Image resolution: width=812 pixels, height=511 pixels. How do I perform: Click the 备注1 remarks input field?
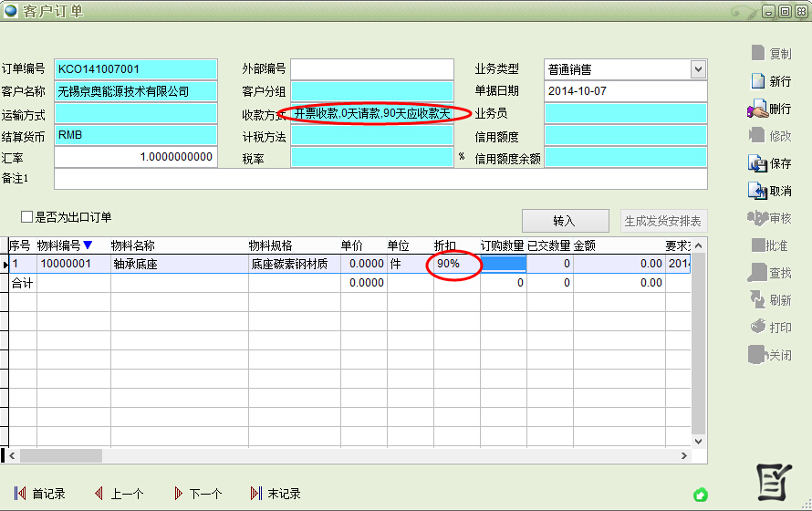coord(380,179)
